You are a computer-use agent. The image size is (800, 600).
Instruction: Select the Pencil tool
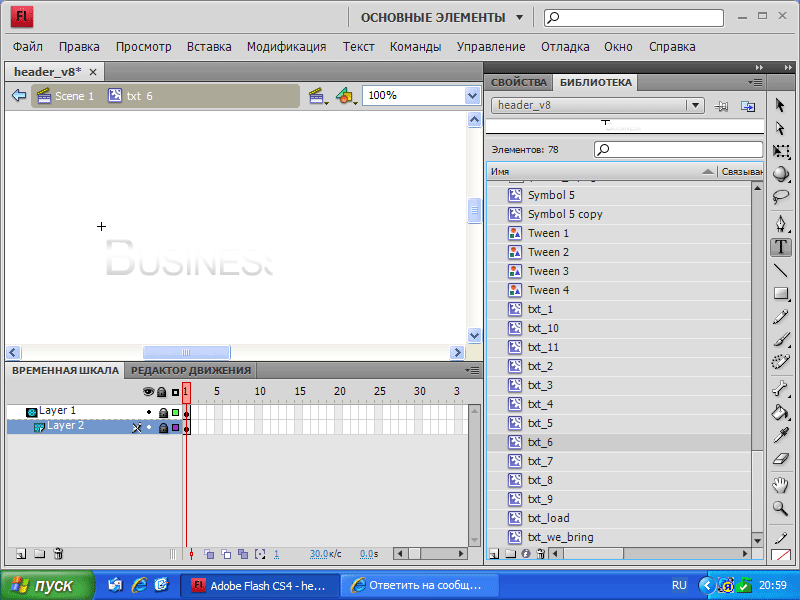[780, 316]
